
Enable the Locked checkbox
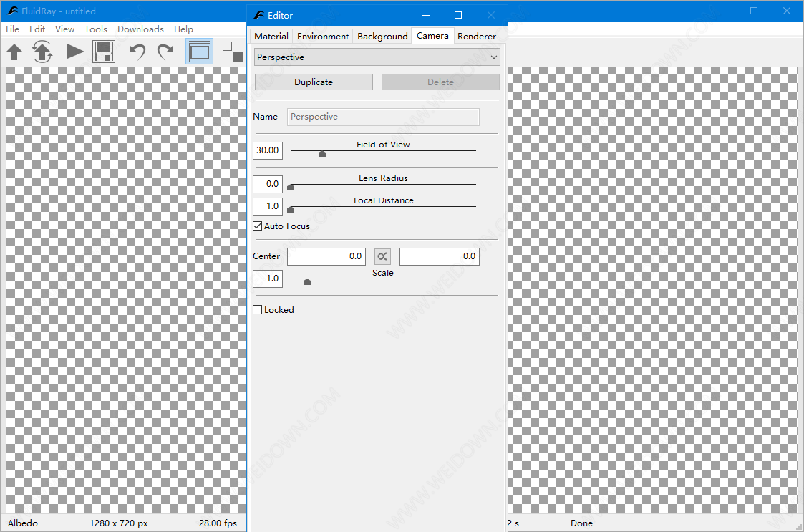pos(258,310)
